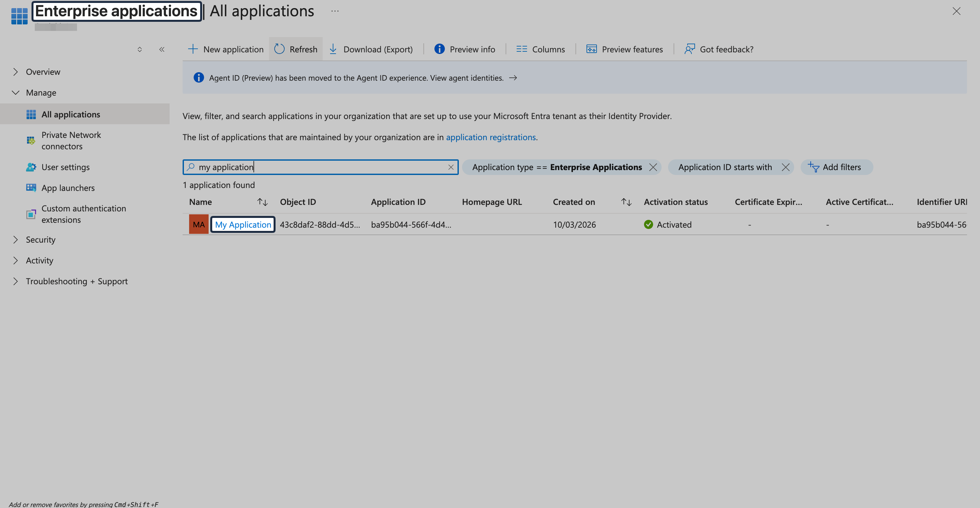Toggle sort order on the Name column
The image size is (980, 508).
coord(262,202)
